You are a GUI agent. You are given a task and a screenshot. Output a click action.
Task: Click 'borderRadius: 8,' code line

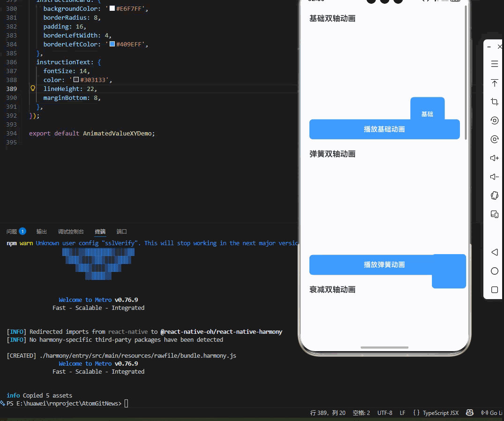72,18
